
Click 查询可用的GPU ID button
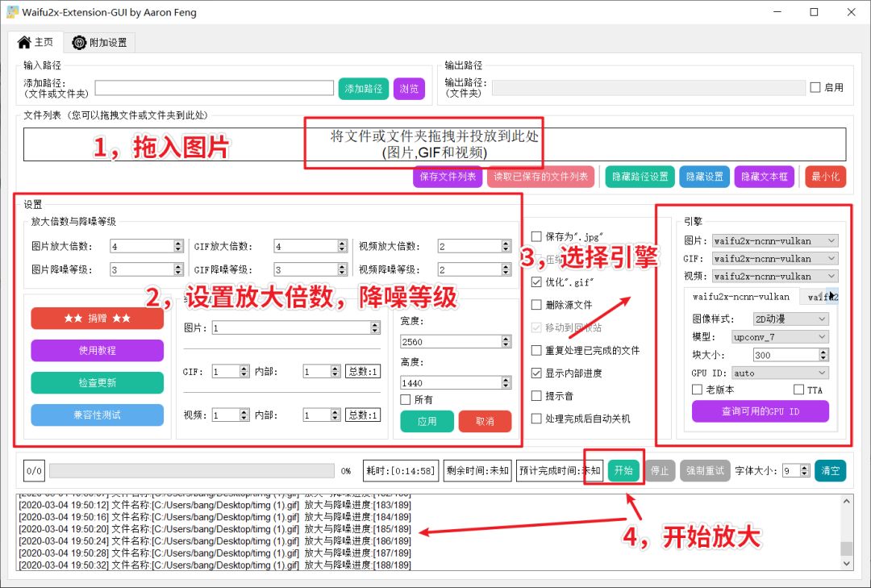[761, 411]
